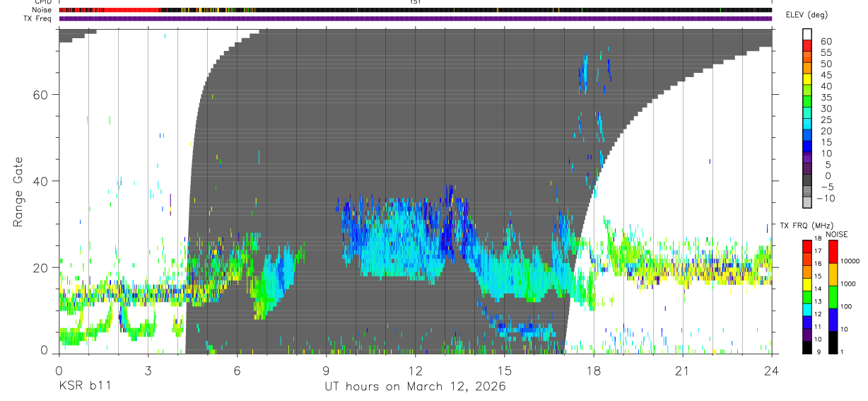This screenshot has width=868, height=401.
Task: Click the '21' tick label on the UT hours axis
Action: click(x=683, y=371)
